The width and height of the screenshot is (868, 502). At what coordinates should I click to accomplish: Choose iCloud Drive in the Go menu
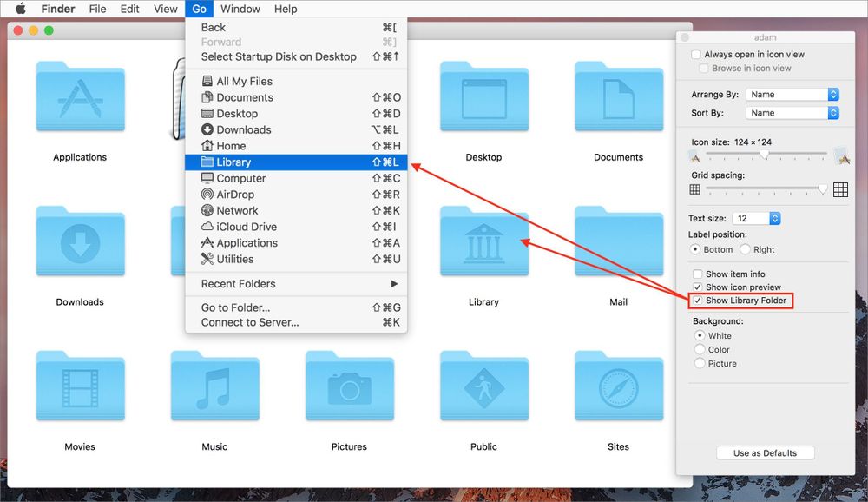tap(296, 227)
